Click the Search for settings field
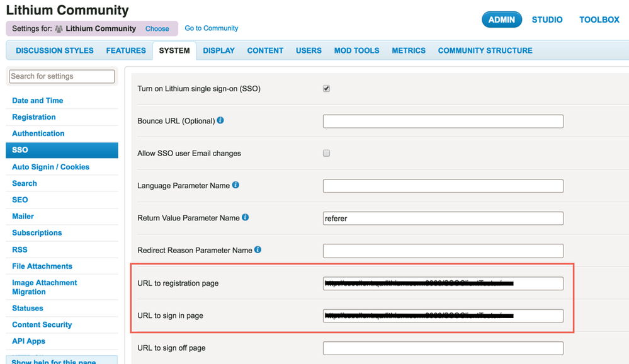 [x=62, y=76]
